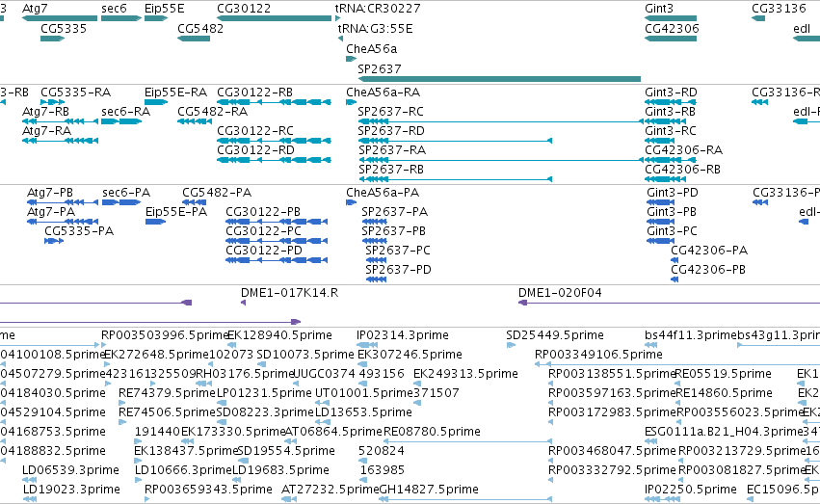Click the sec6-RA transcript label
The width and height of the screenshot is (820, 504).
coord(126,112)
